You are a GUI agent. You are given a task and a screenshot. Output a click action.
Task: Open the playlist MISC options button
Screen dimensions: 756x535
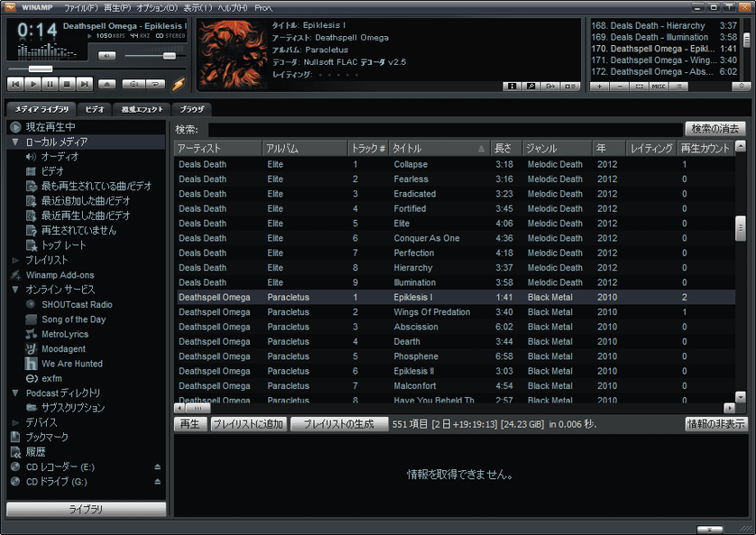tap(659, 87)
